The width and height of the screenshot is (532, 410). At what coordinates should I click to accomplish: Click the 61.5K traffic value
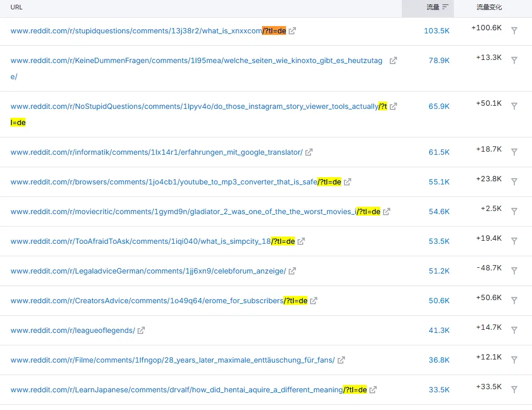point(439,152)
